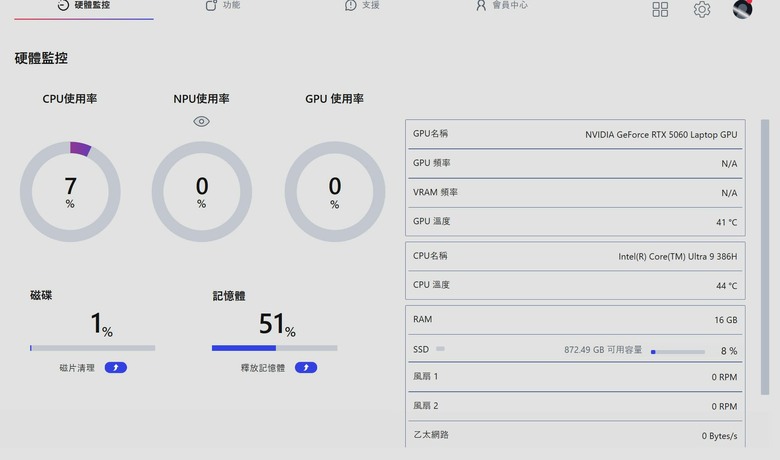
Task: Open the 硬體監控 tab
Action: pos(84,6)
